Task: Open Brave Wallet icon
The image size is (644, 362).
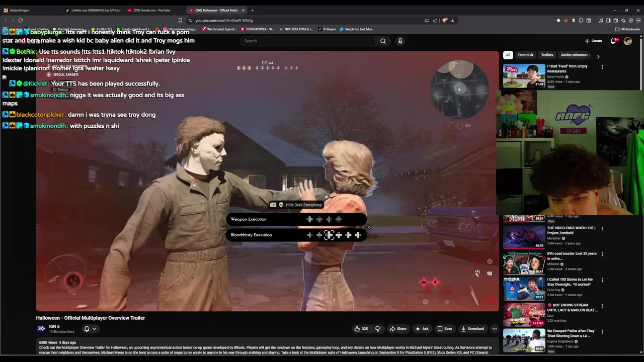Action: [x=616, y=21]
